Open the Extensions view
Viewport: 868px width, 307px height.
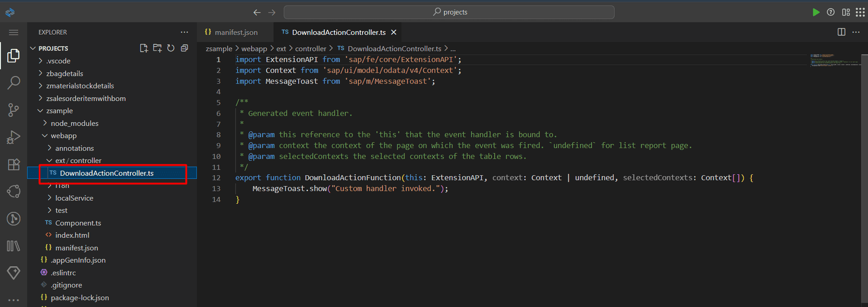tap(14, 164)
